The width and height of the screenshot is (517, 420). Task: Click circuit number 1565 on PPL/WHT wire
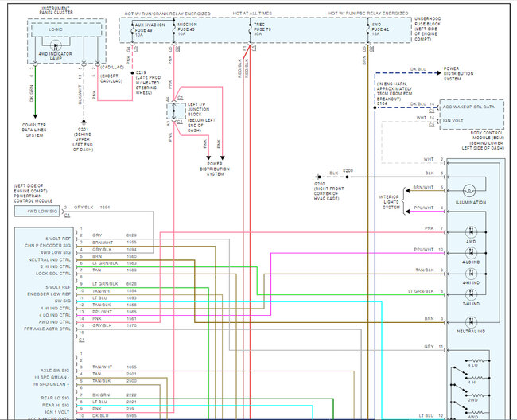(x=131, y=312)
